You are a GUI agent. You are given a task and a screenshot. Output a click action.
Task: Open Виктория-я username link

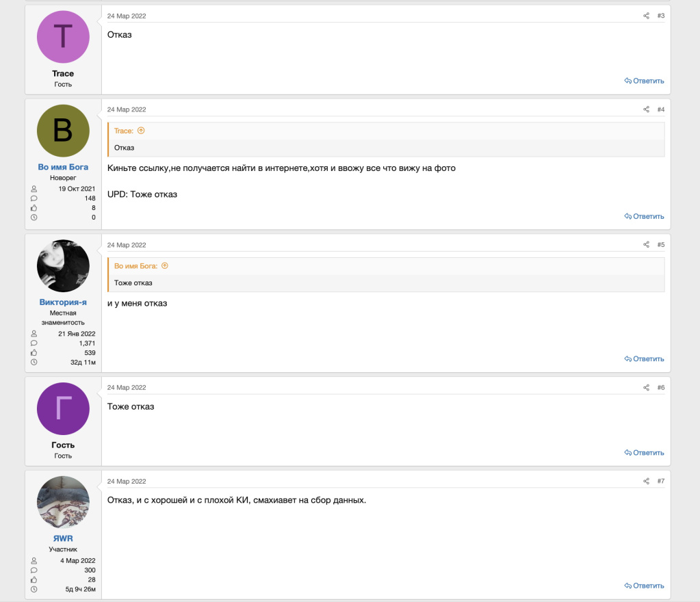(63, 302)
